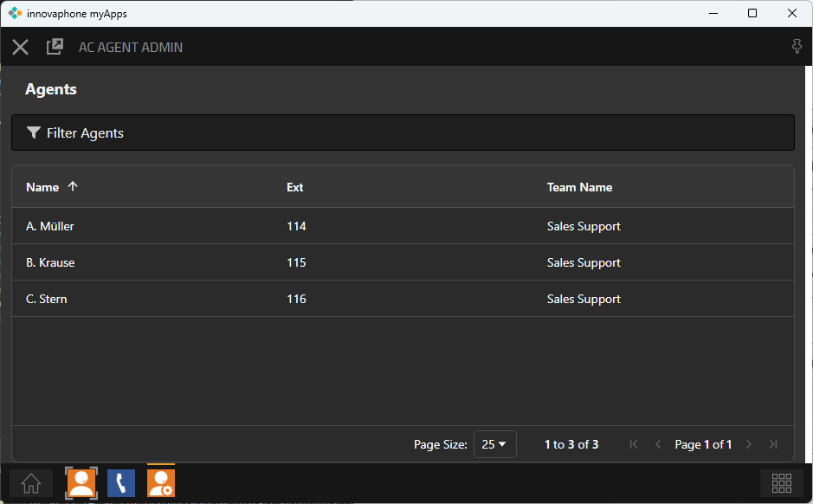Image resolution: width=813 pixels, height=504 pixels.
Task: Close the AC Agent Admin app
Action: pyautogui.click(x=20, y=47)
